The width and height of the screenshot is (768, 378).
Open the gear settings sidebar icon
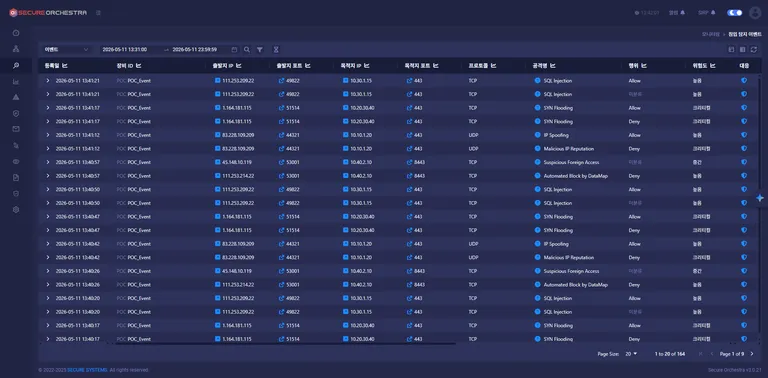(x=16, y=210)
